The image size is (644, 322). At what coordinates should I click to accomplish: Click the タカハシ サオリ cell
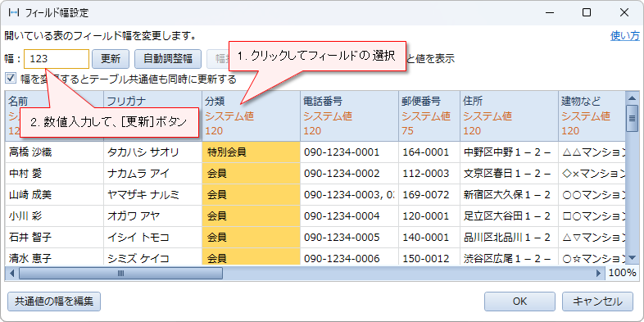point(152,152)
